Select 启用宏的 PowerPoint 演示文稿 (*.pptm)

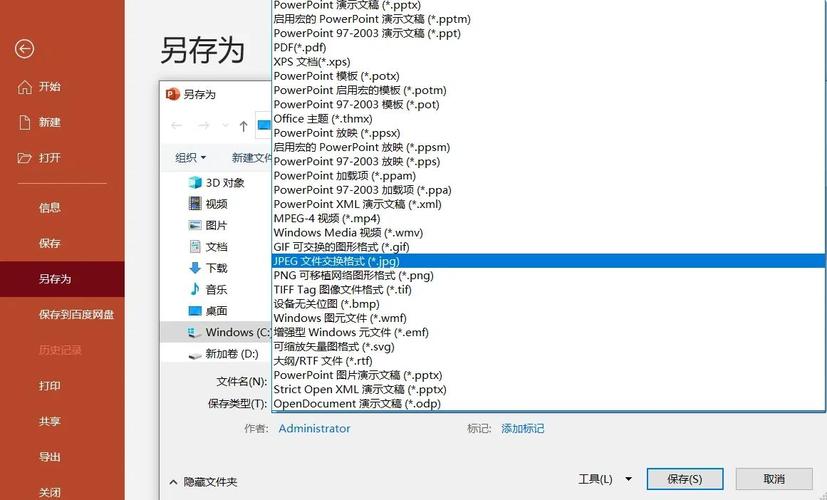click(549, 19)
